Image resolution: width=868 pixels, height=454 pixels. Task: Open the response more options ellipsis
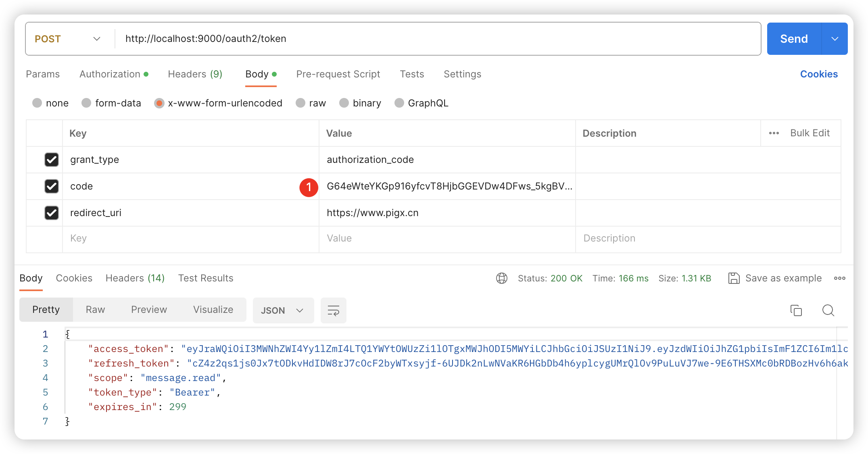(x=840, y=278)
